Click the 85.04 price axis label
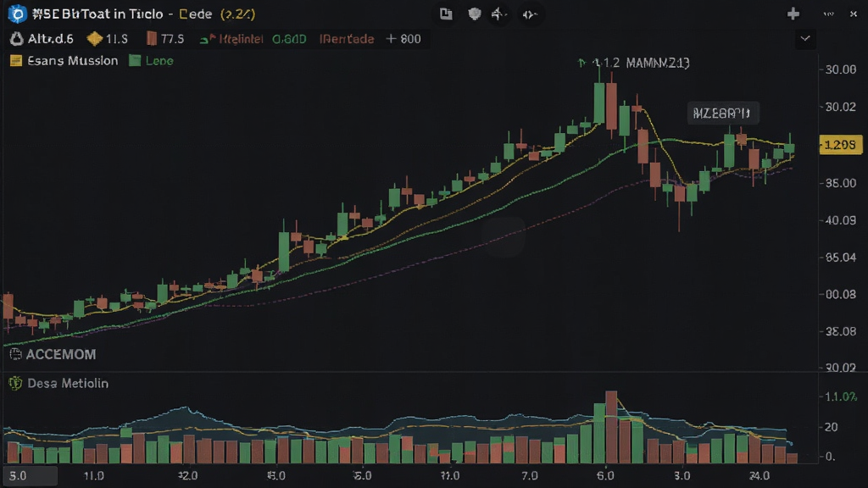 [840, 258]
